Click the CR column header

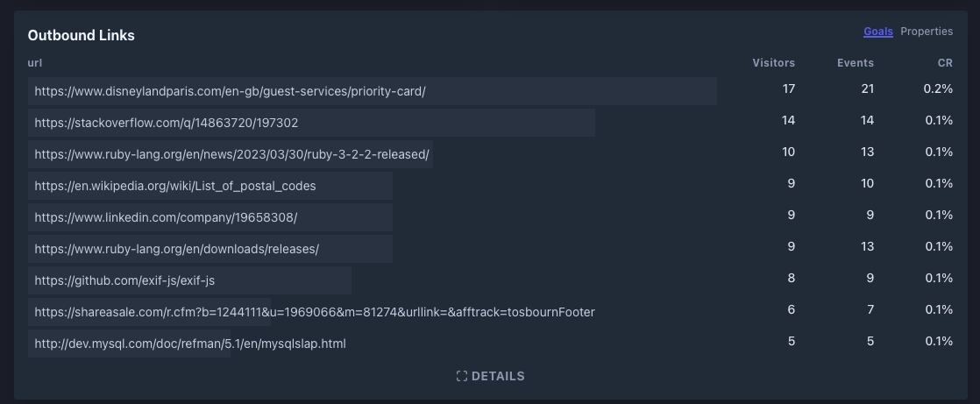pyautogui.click(x=945, y=63)
